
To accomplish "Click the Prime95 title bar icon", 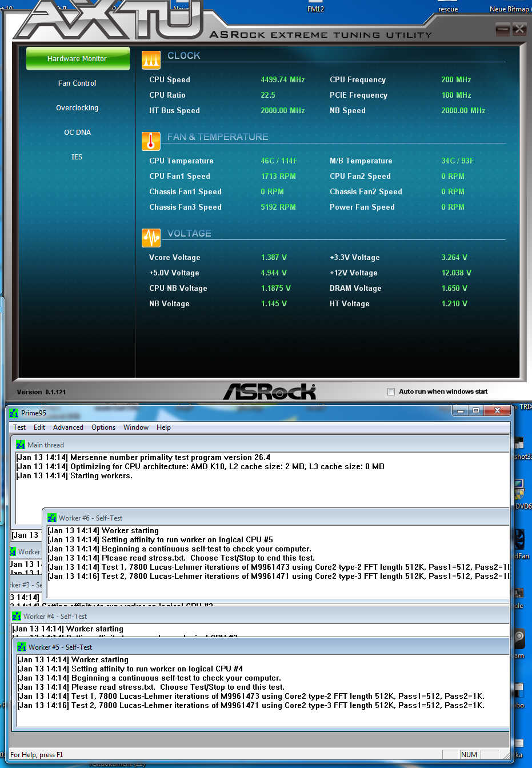I will point(14,413).
